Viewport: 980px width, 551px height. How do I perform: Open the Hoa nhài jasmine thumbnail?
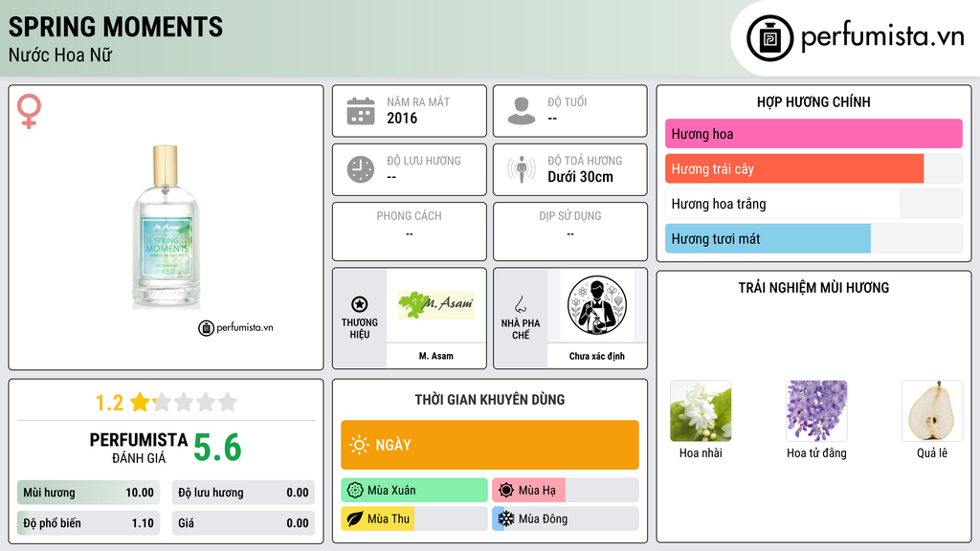701,411
